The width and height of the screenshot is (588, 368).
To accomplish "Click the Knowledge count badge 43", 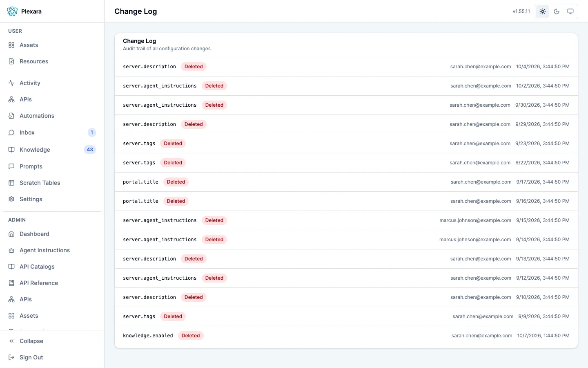I will pyautogui.click(x=90, y=150).
